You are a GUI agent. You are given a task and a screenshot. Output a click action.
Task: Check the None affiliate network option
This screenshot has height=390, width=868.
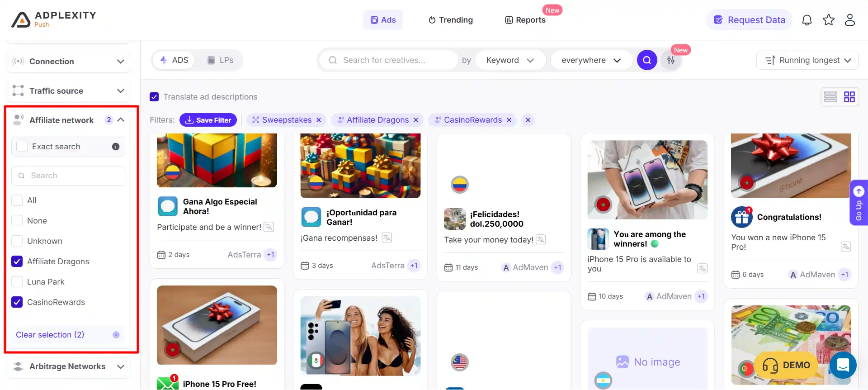point(17,221)
